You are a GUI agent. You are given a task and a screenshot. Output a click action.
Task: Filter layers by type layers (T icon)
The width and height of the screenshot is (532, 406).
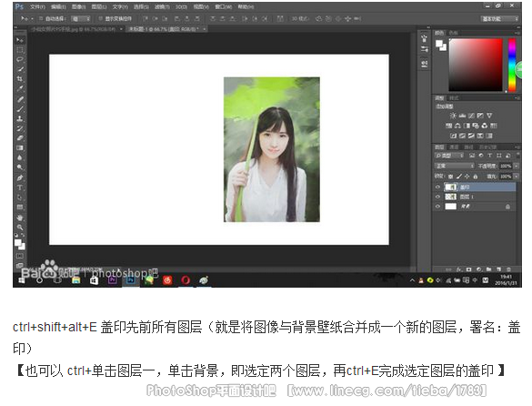[x=489, y=156]
